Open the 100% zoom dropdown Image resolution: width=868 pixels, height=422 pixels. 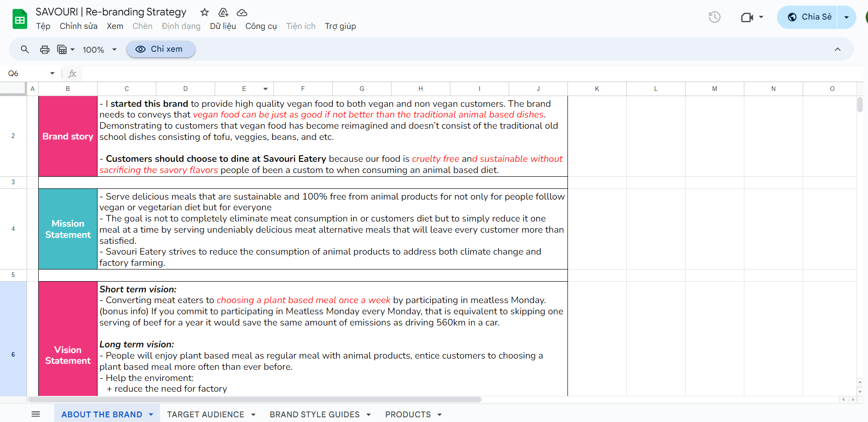[99, 49]
